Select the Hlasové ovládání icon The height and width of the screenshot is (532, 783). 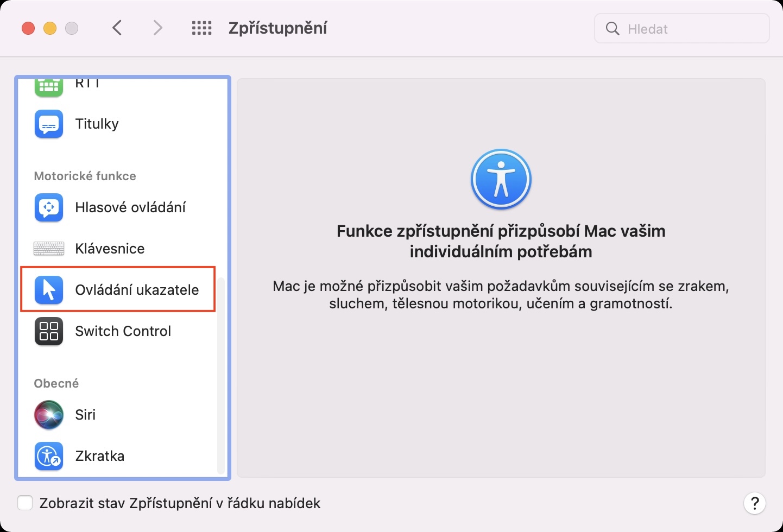pos(49,207)
